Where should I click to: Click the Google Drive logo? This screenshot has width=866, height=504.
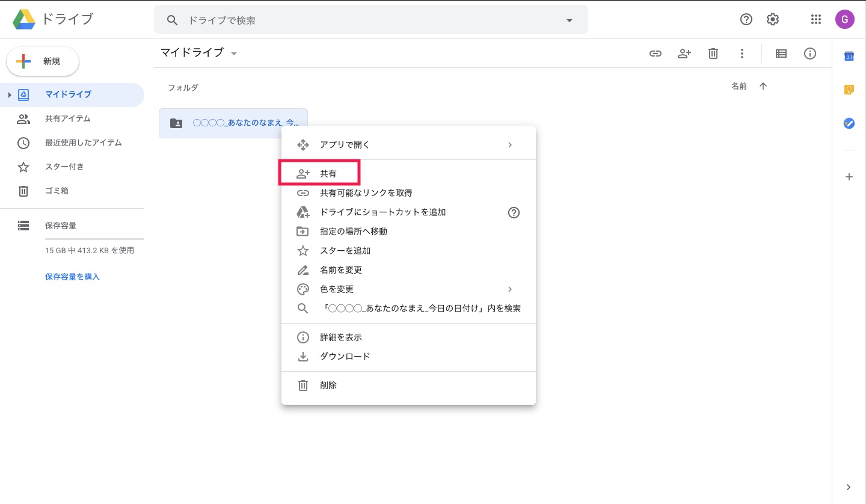click(24, 20)
